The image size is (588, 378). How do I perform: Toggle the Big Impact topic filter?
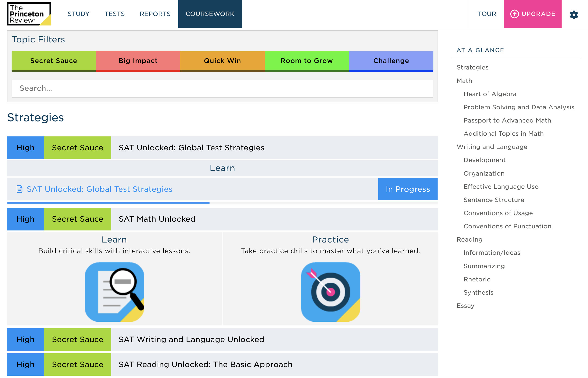[x=138, y=61]
